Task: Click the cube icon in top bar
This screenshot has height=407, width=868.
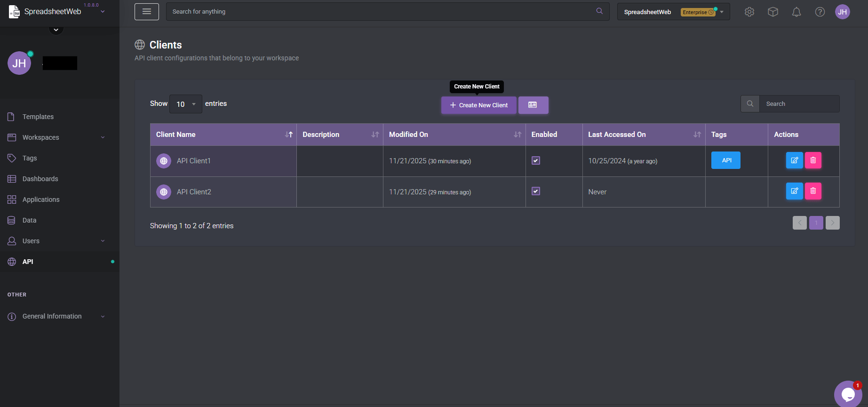Action: [772, 12]
